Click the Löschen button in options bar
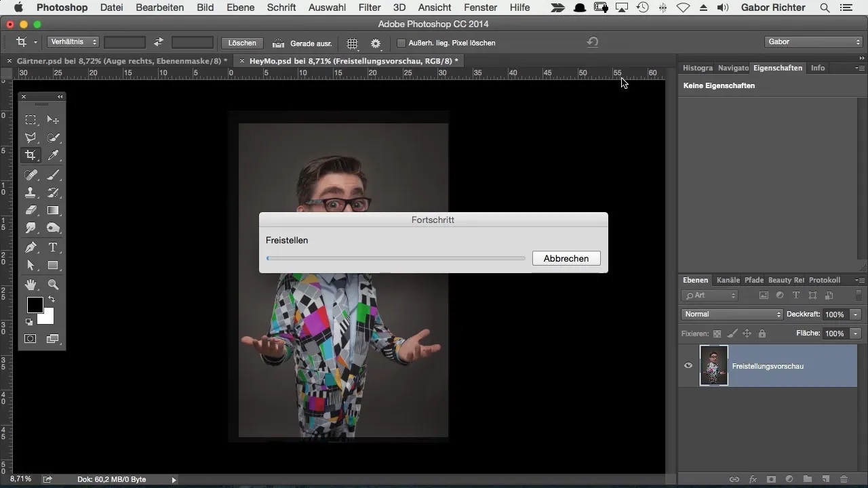Image resolution: width=868 pixels, height=488 pixels. pos(242,43)
